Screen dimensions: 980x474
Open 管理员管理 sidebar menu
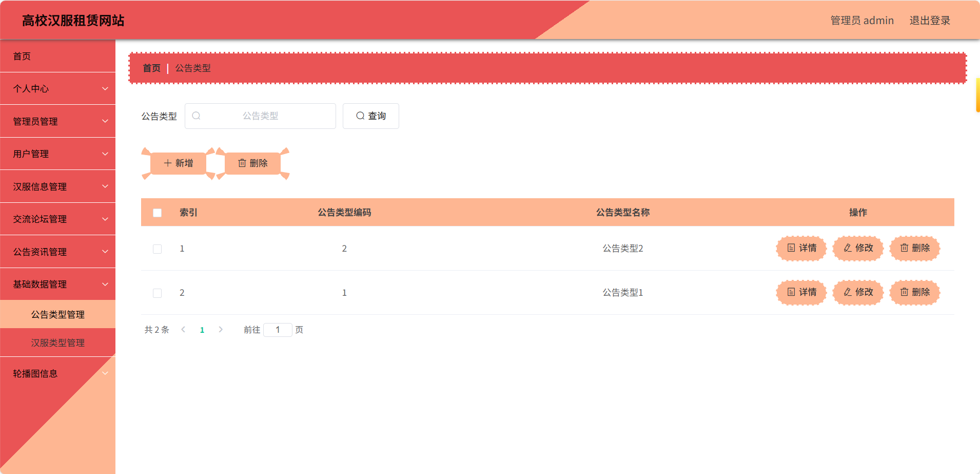coord(57,121)
